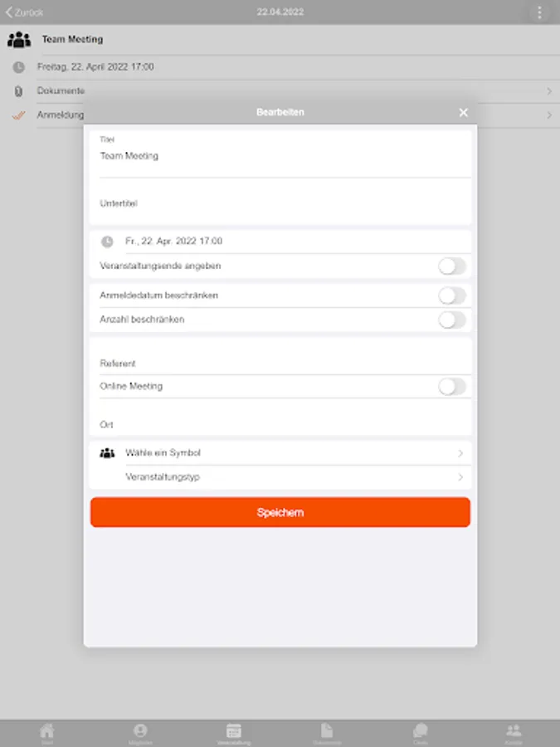
Task: Open the Kontakte people tab icon
Action: coord(514,733)
